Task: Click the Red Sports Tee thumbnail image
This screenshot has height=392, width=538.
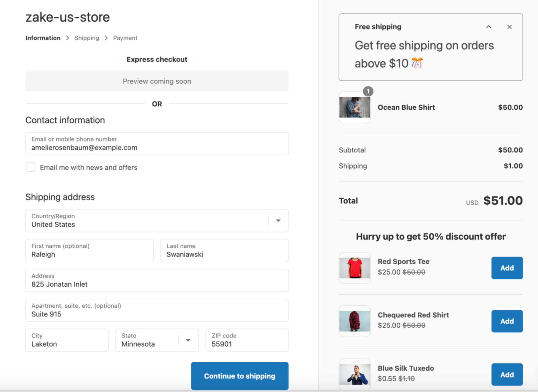Action: tap(354, 268)
